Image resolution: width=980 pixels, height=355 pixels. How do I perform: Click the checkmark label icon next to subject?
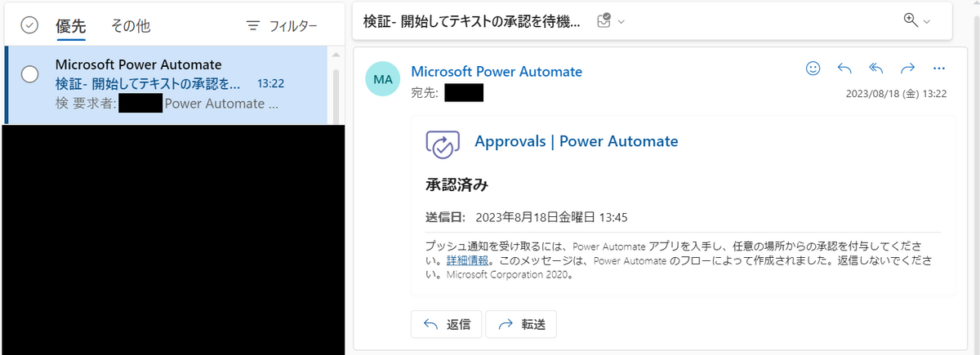(604, 21)
